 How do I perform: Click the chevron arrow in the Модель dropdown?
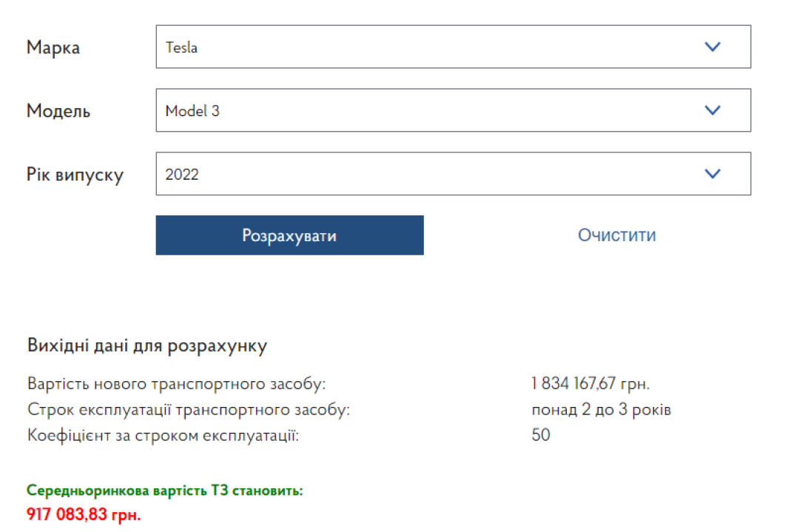712,110
